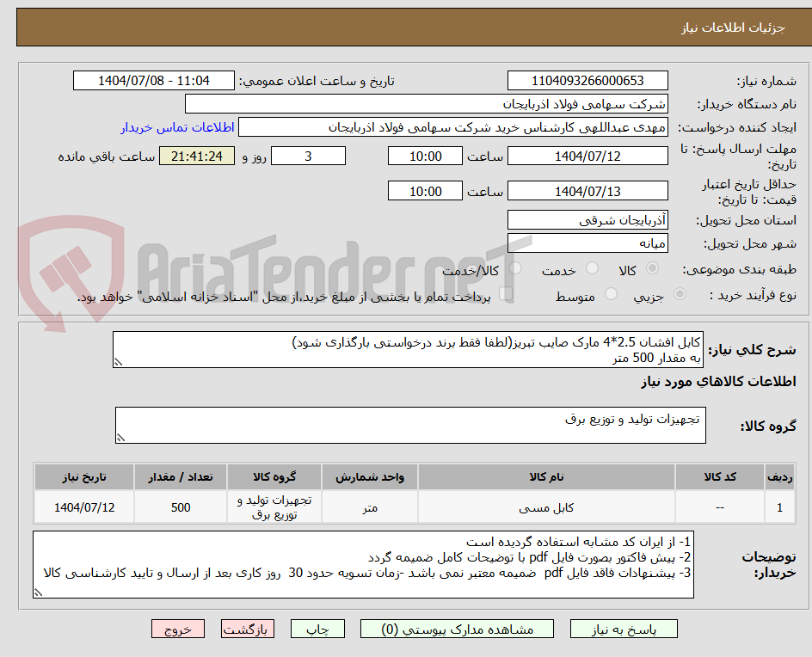Select متوسط purchase process type

pos(611,293)
